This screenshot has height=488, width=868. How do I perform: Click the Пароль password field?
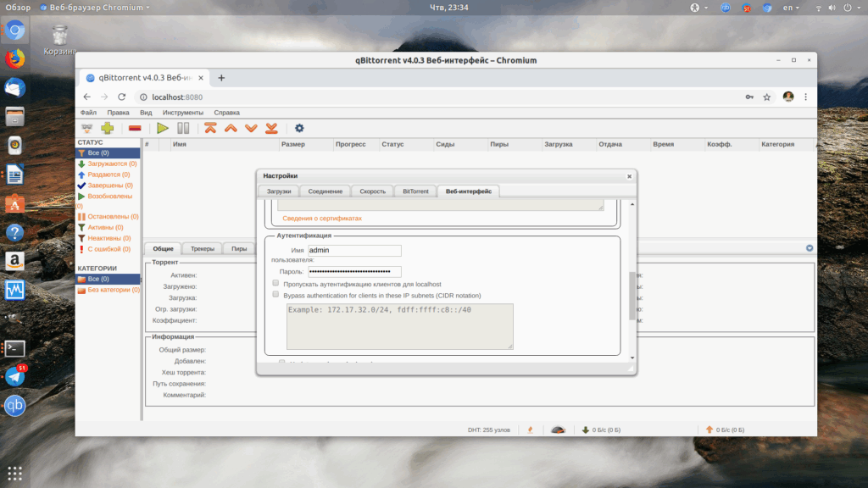pyautogui.click(x=354, y=272)
